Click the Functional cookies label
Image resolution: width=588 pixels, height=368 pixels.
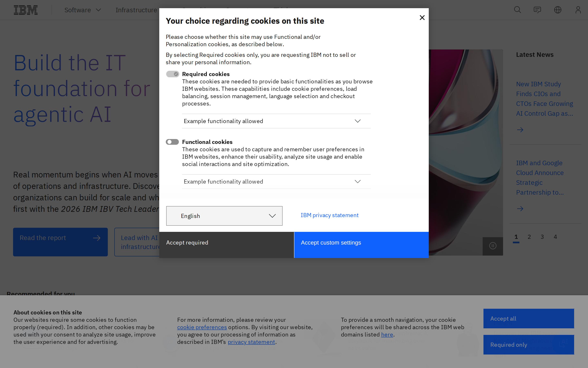tap(207, 142)
